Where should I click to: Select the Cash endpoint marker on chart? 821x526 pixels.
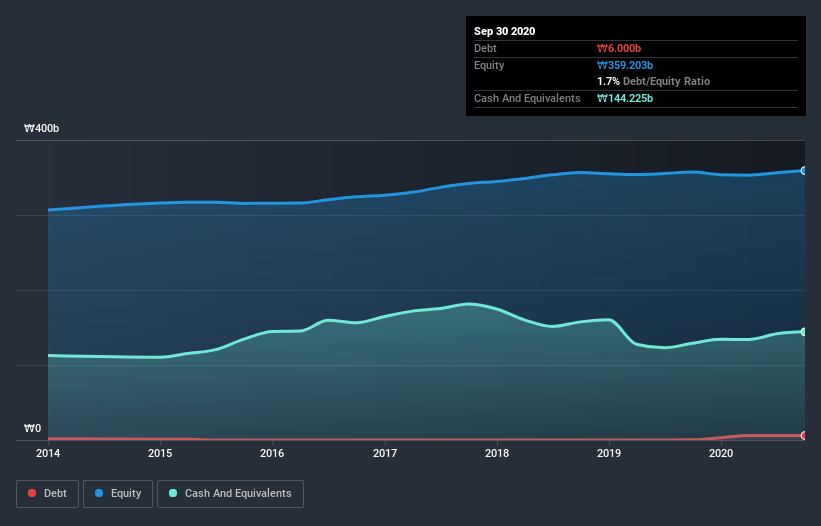click(804, 332)
